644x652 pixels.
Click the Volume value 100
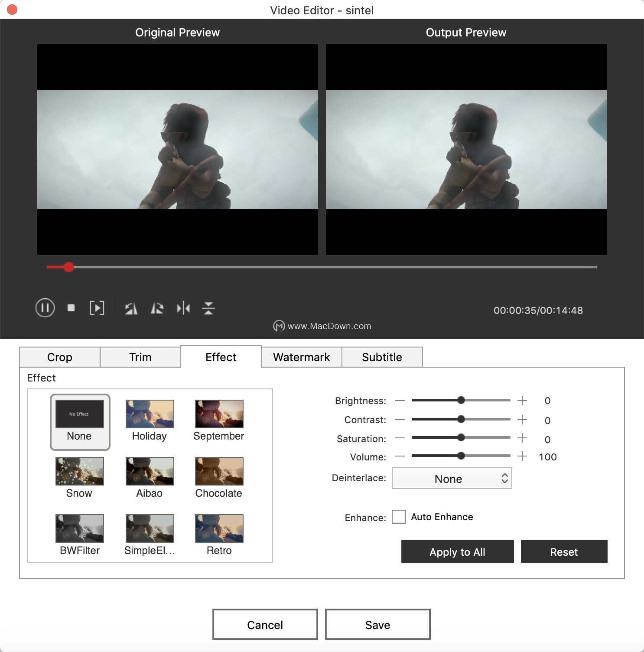coord(548,457)
